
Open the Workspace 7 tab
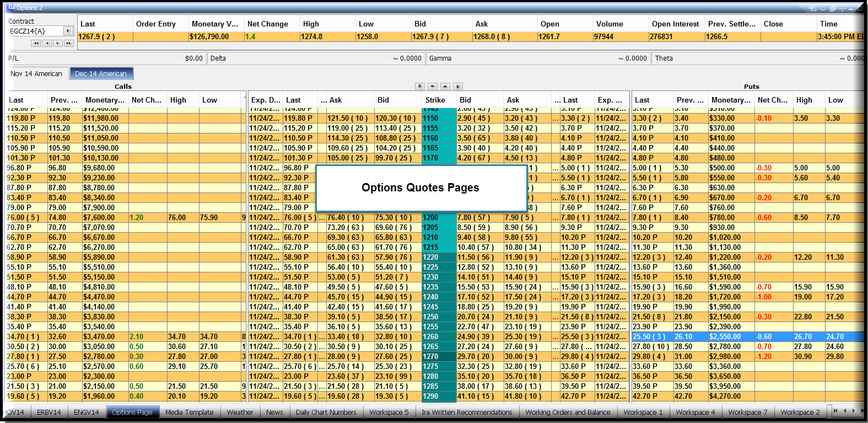coord(748,412)
